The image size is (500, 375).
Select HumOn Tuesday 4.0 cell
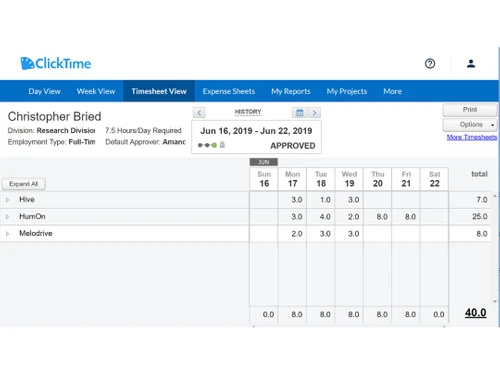click(321, 217)
